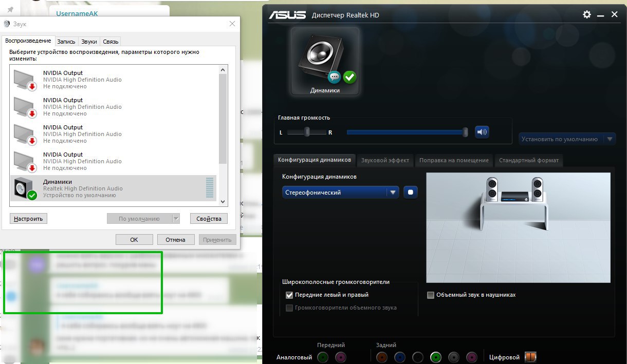Image resolution: width=627 pixels, height=364 pixels.
Task: Select rear pink analog jack
Action: click(x=471, y=357)
